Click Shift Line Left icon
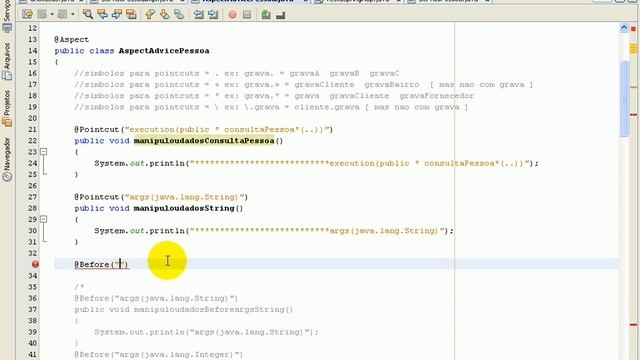Viewport: 640px width, 360px height. pyautogui.click(x=198, y=15)
